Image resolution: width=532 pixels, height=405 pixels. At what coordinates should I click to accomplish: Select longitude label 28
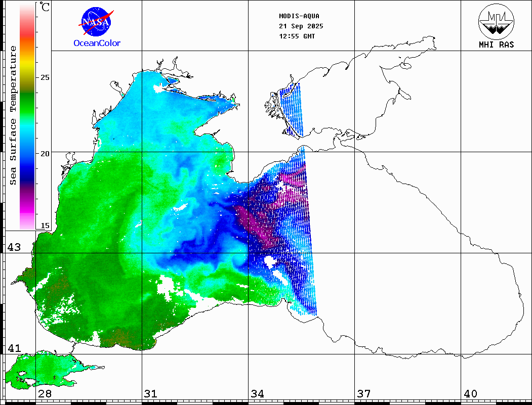point(44,393)
